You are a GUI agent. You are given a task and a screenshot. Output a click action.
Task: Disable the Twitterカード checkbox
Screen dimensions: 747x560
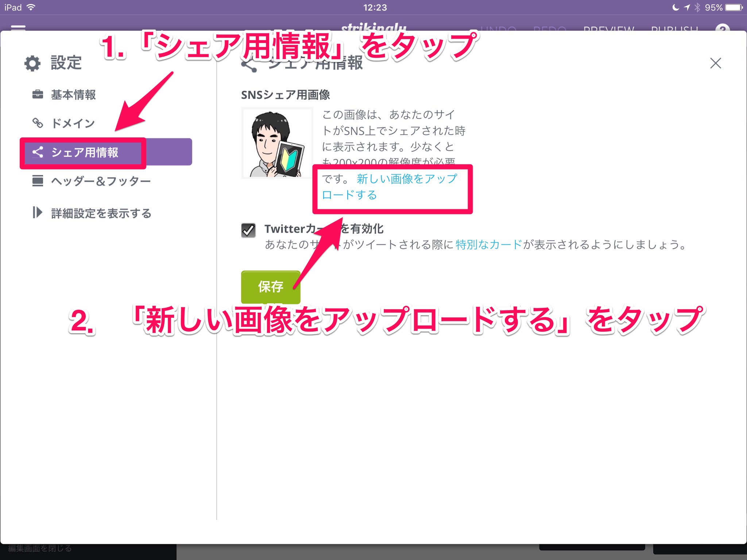pos(248,230)
